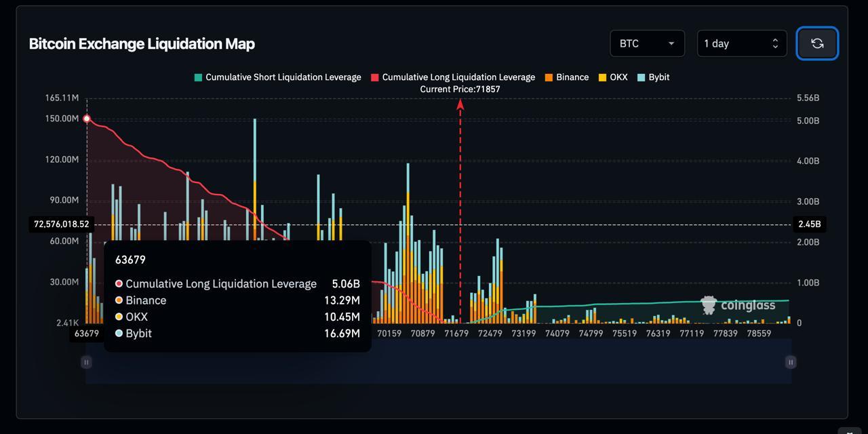Click the red current price arrow marker
The width and height of the screenshot is (868, 434).
pos(460,104)
